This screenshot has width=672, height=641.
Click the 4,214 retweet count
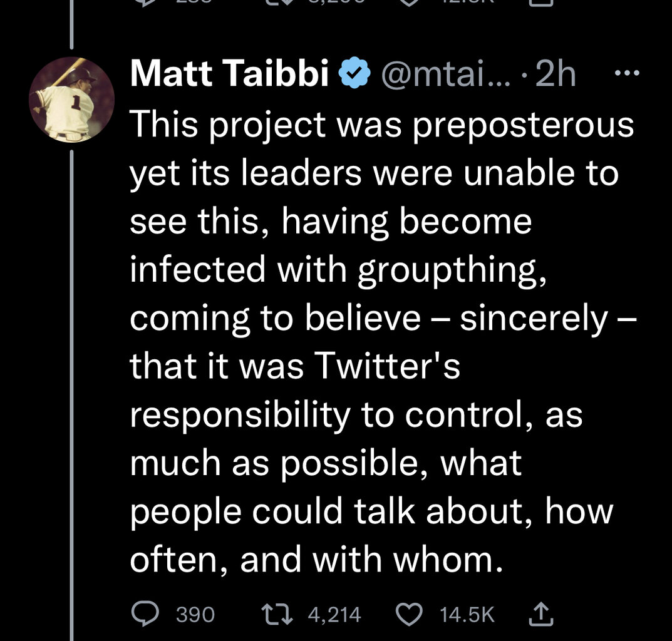coord(334,615)
